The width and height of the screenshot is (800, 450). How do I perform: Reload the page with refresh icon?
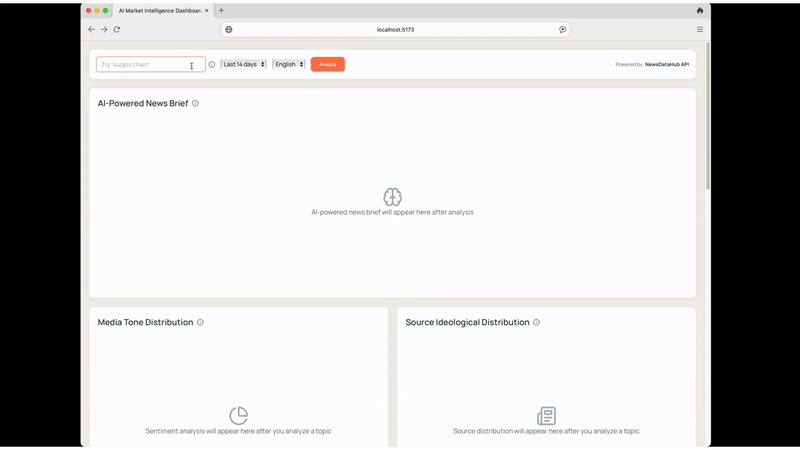[x=117, y=30]
